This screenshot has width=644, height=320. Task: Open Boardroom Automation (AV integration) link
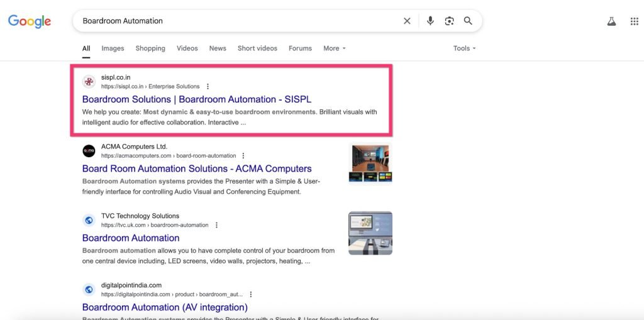pyautogui.click(x=165, y=307)
